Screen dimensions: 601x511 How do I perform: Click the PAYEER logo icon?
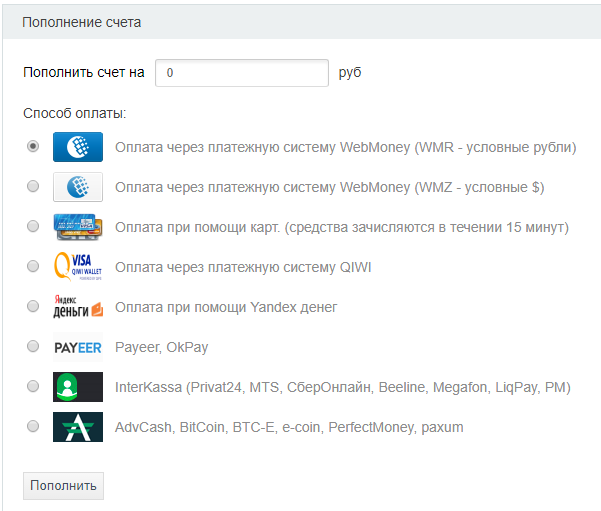[x=78, y=347]
